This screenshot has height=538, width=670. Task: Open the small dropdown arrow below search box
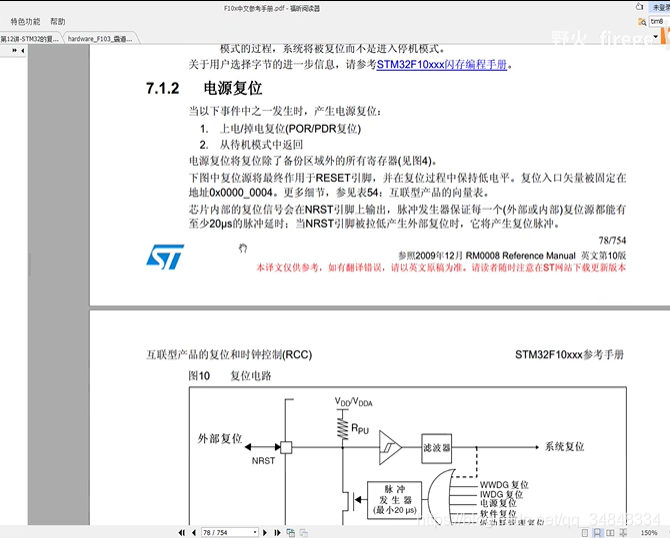point(655,37)
